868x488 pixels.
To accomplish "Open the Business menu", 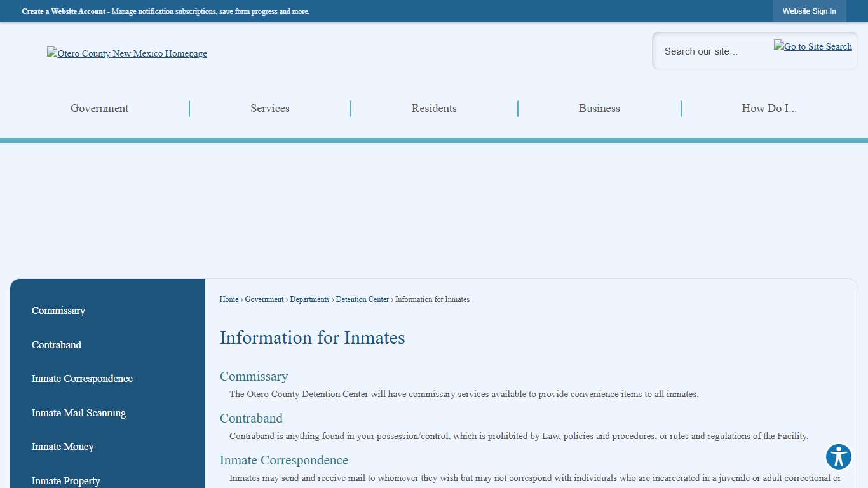I will click(x=599, y=108).
